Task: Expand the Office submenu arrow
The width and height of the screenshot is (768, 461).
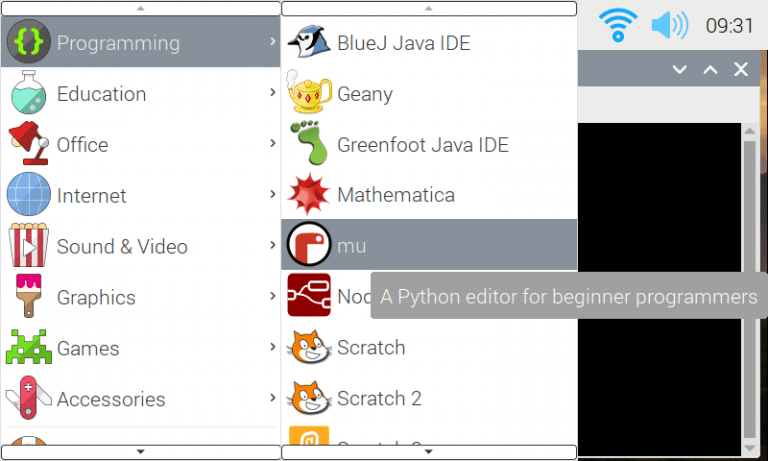Action: click(x=272, y=144)
